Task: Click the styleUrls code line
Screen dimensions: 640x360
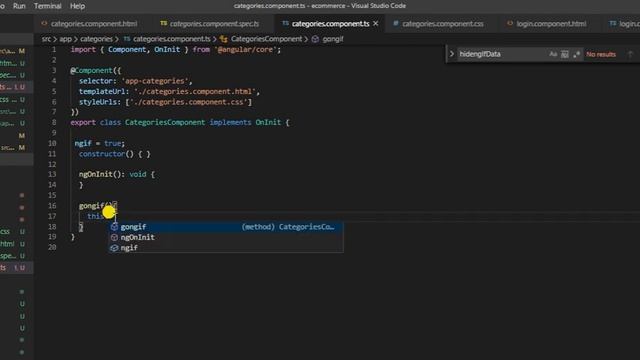Action: point(165,102)
